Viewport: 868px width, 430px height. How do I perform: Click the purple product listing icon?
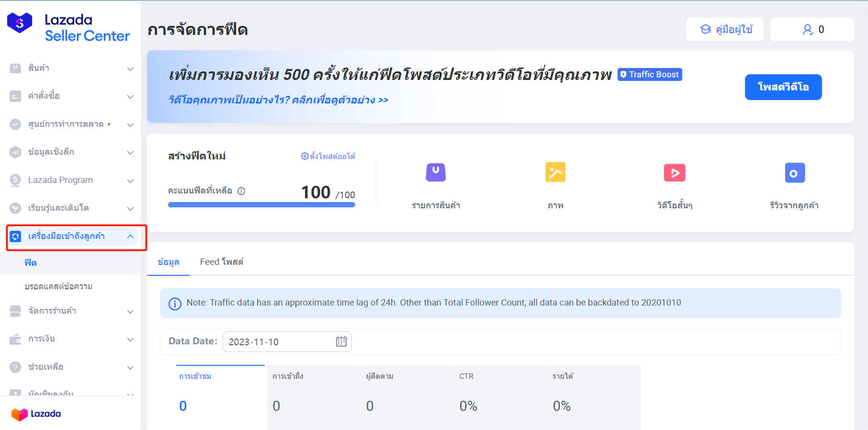coord(436,172)
